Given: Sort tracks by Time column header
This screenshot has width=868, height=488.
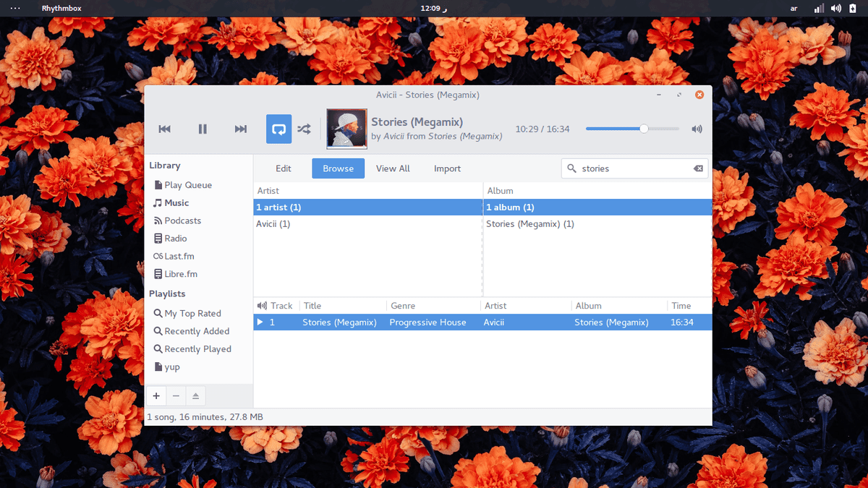Looking at the screenshot, I should (681, 306).
